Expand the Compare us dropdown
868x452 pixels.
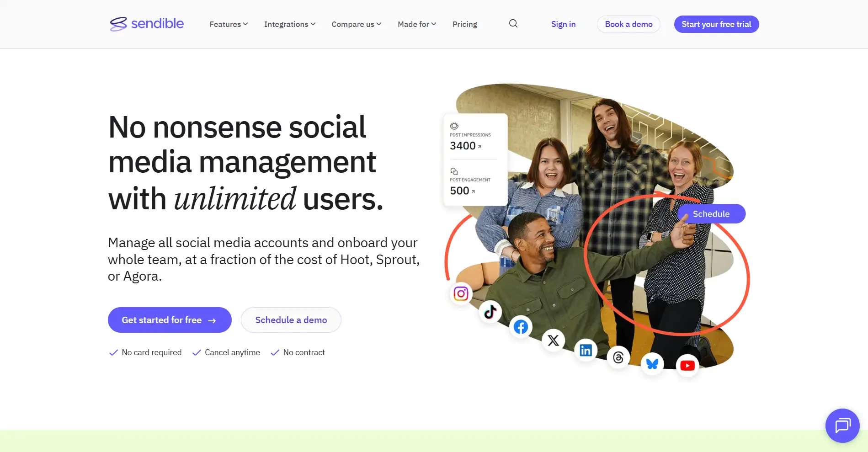357,24
